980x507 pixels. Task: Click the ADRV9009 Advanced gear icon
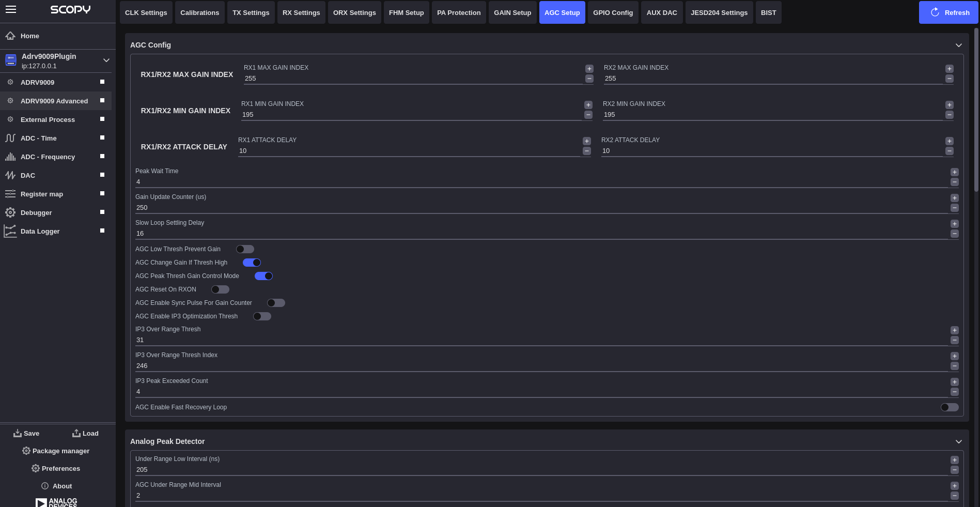[x=10, y=101]
